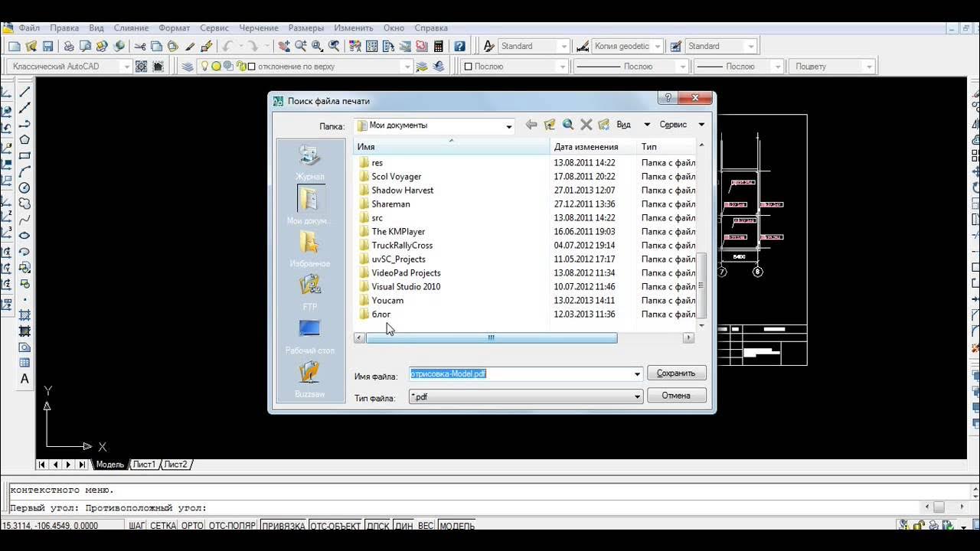This screenshot has width=980, height=551.
Task: Click the Plot printer icon in toolbar
Action: [69, 47]
